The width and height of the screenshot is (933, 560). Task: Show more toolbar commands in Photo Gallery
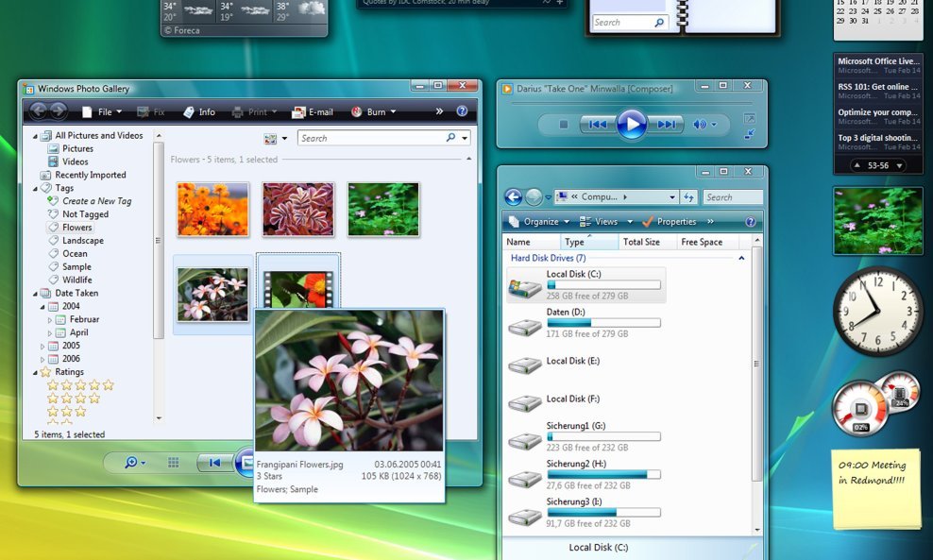tap(439, 111)
